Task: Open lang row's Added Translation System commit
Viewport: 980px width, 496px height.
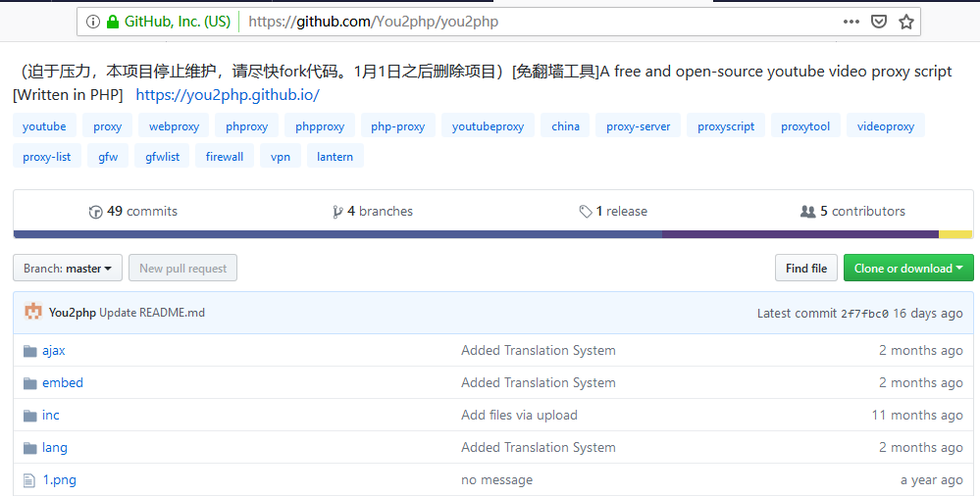Action: tap(539, 448)
